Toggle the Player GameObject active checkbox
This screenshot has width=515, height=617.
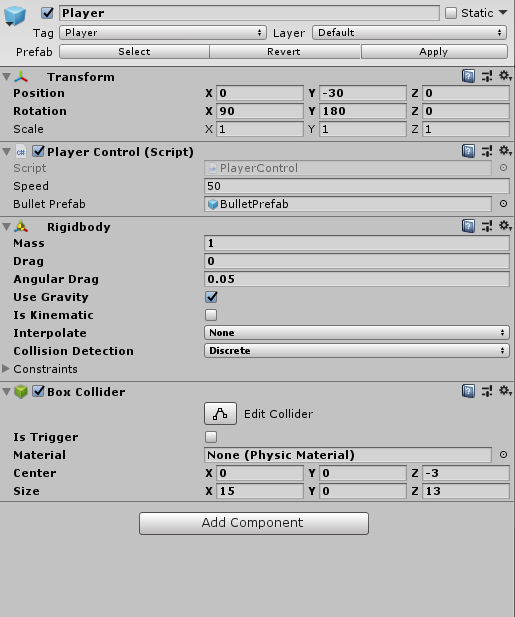tap(47, 13)
